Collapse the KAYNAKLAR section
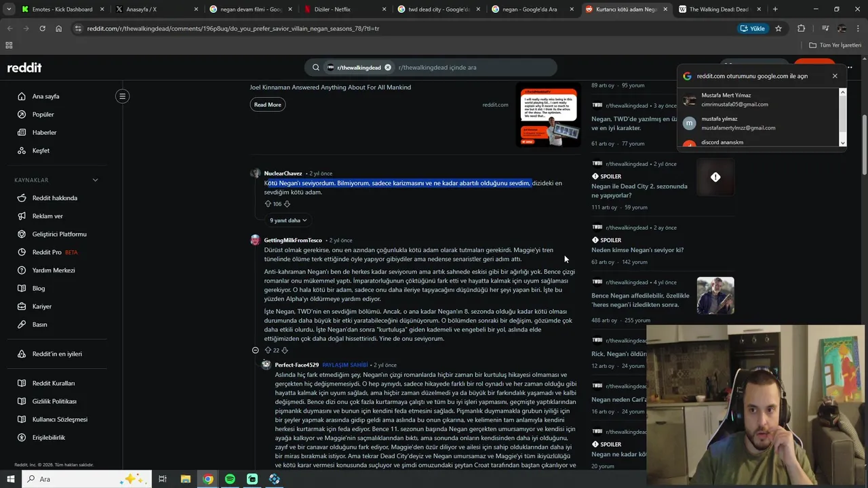 pyautogui.click(x=95, y=180)
